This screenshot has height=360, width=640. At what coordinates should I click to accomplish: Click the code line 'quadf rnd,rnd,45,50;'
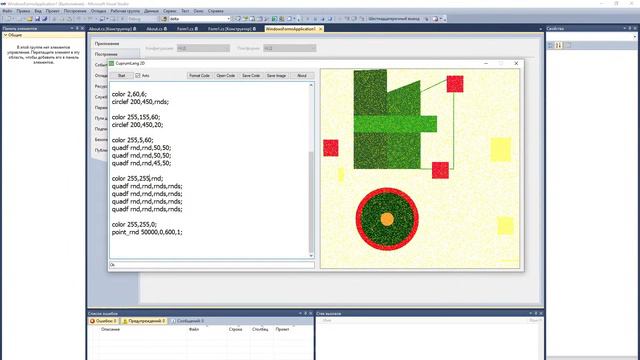[141, 163]
